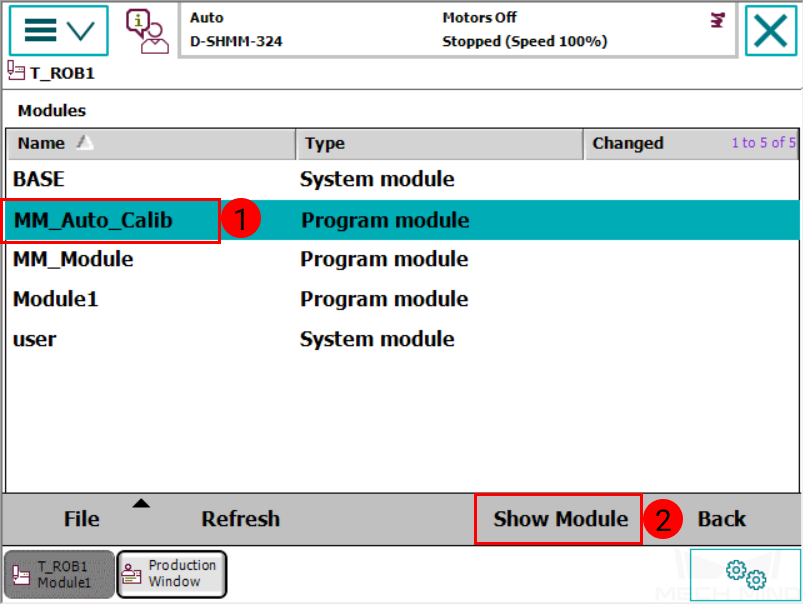The width and height of the screenshot is (803, 605).
Task: Click the status bar showing Auto and Motors Off
Action: (457, 30)
